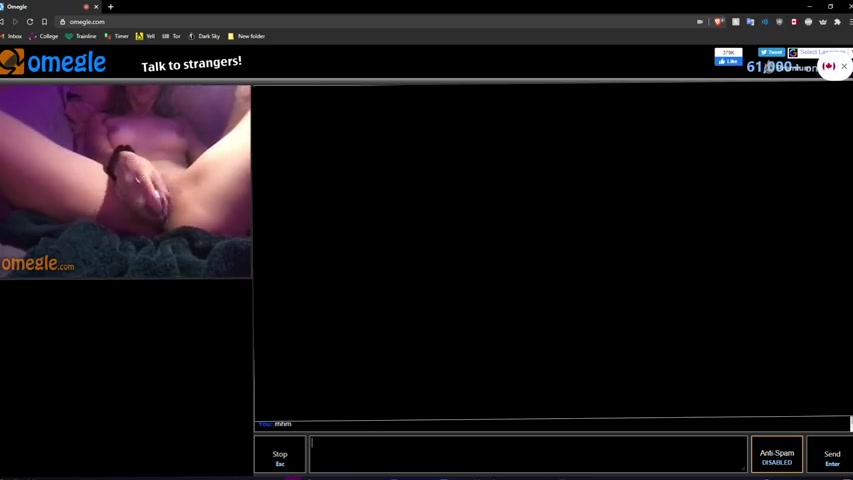Click the camera permission icon in address bar

pos(700,22)
